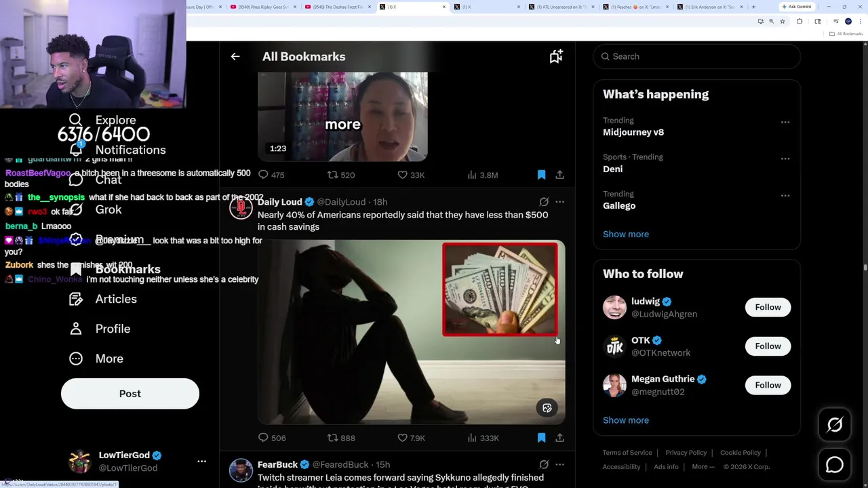The image size is (868, 488).
Task: Open a new browser tab
Action: click(753, 7)
